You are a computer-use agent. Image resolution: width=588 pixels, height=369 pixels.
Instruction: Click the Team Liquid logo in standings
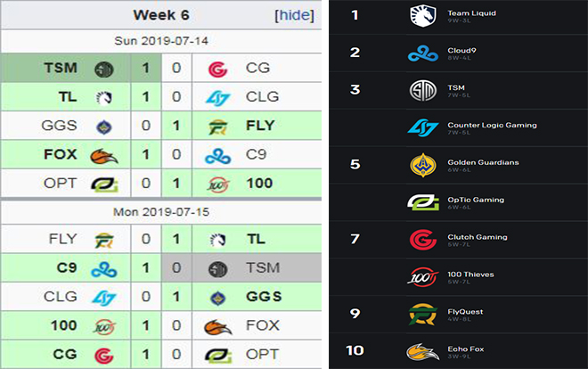pos(421,15)
